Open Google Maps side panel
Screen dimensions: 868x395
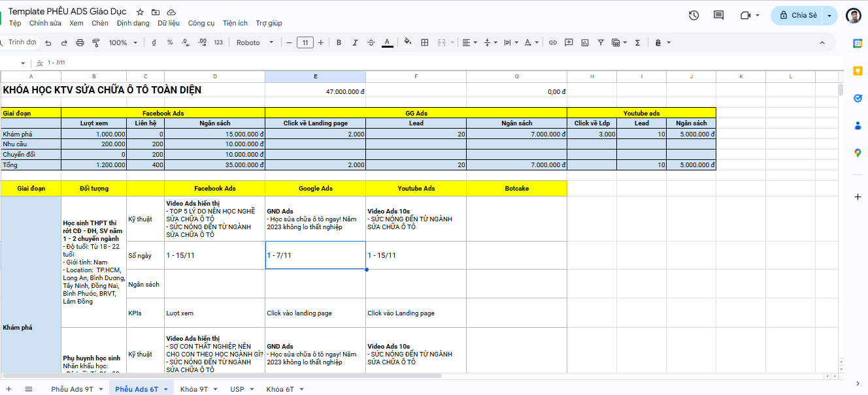(858, 153)
